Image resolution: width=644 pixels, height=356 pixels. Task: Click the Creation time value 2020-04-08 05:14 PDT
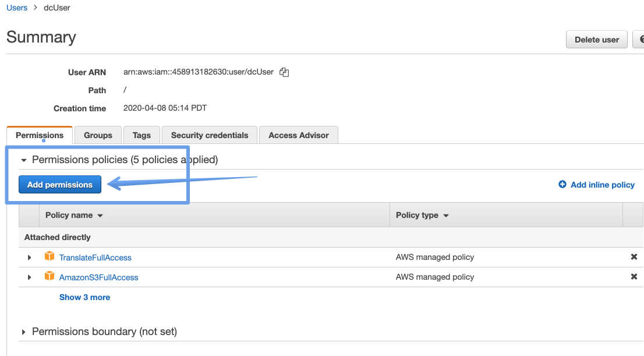coord(165,108)
